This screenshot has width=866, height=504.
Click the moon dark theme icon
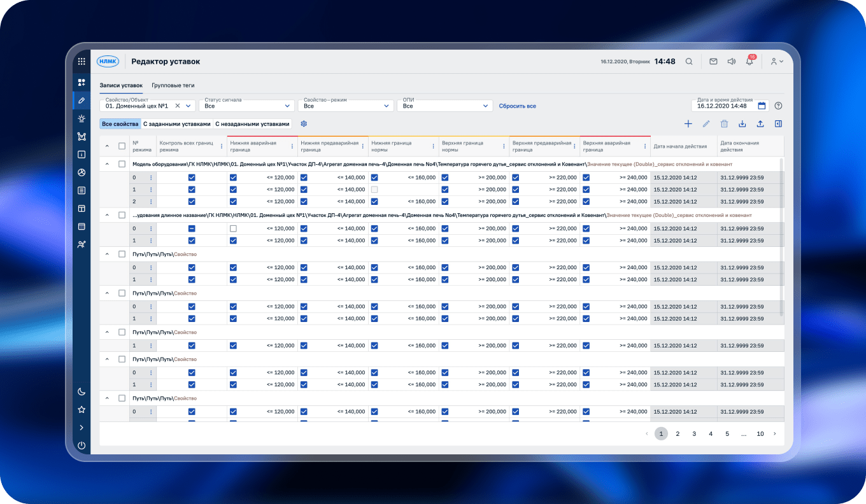click(82, 392)
